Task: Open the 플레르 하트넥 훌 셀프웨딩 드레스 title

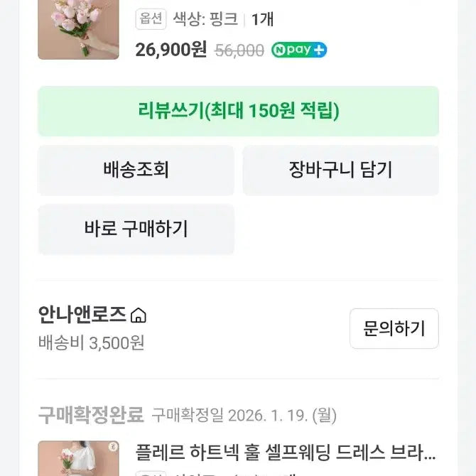Action: pos(286,452)
